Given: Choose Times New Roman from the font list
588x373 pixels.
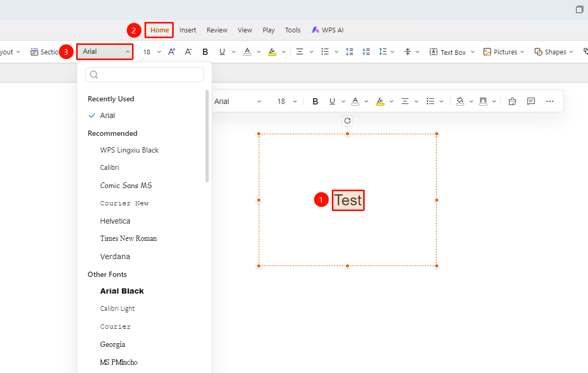Looking at the screenshot, I should pos(128,239).
